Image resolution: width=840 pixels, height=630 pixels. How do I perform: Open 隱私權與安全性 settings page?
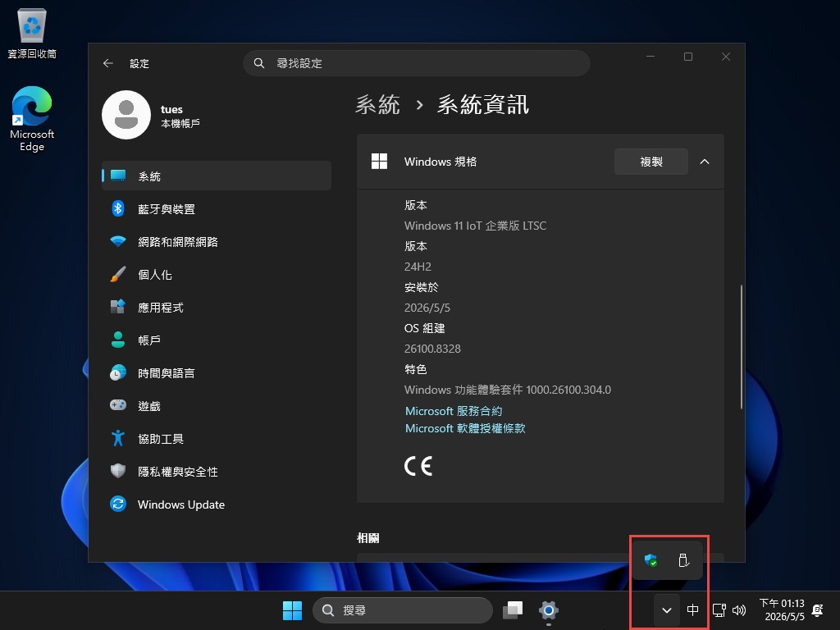[217, 471]
